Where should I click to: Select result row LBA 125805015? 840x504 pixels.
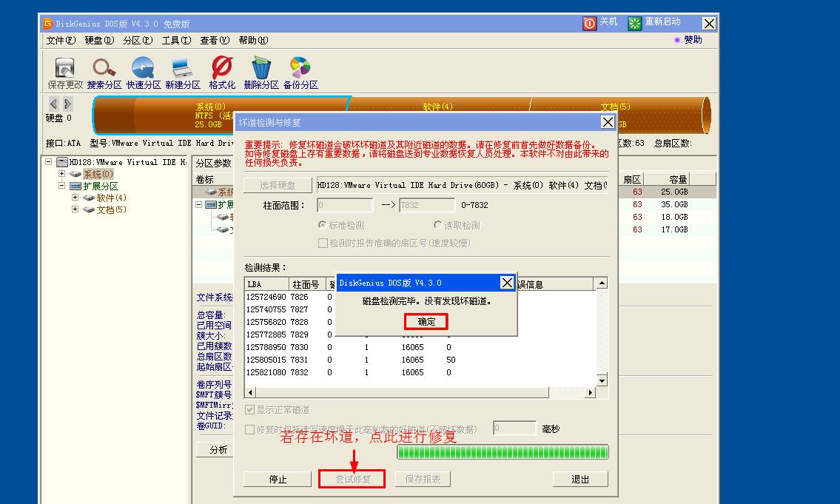click(420, 360)
